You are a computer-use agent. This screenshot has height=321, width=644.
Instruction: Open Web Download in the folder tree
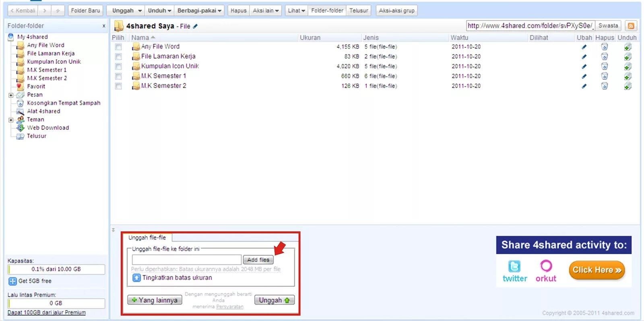[48, 128]
